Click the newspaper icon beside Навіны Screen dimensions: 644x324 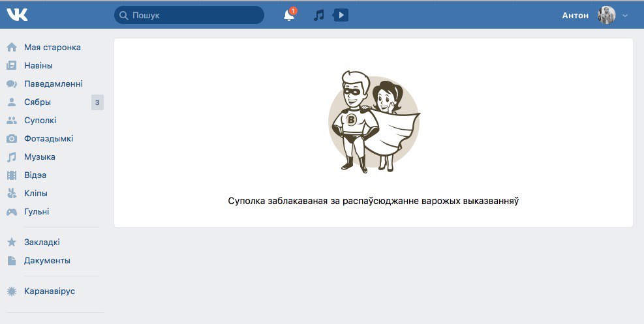(12, 66)
